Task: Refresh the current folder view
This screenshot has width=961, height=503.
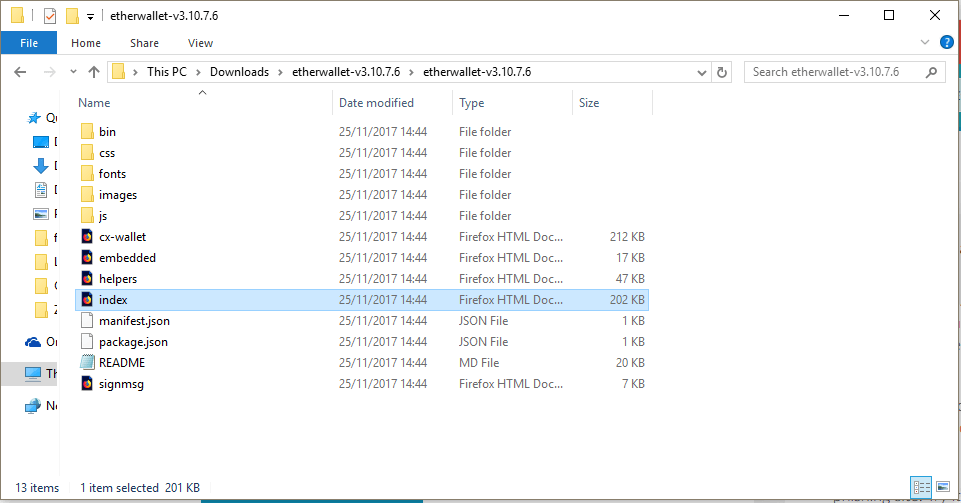Action: [722, 72]
